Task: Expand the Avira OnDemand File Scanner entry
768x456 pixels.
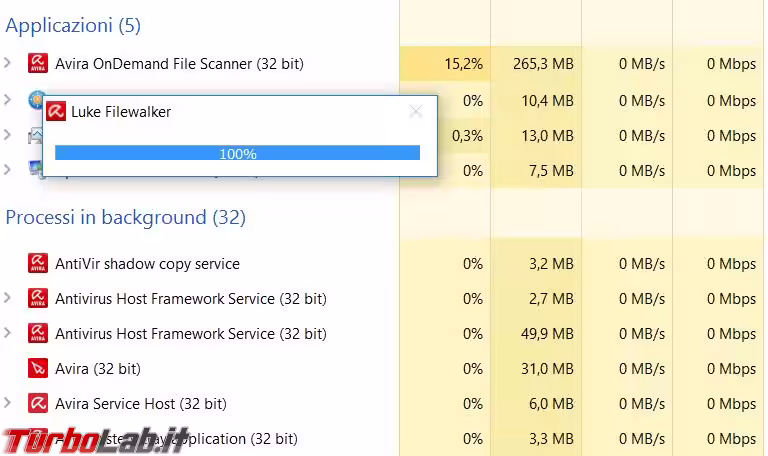Action: pyautogui.click(x=8, y=64)
